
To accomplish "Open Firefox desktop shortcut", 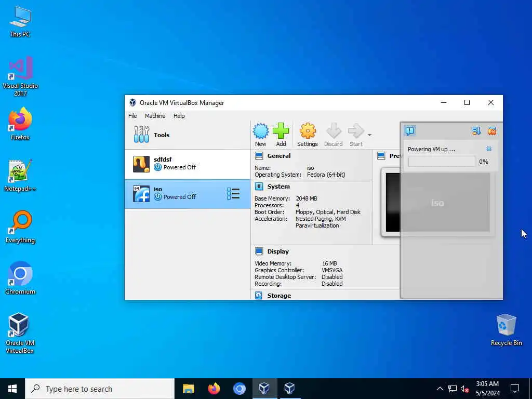I will point(20,124).
